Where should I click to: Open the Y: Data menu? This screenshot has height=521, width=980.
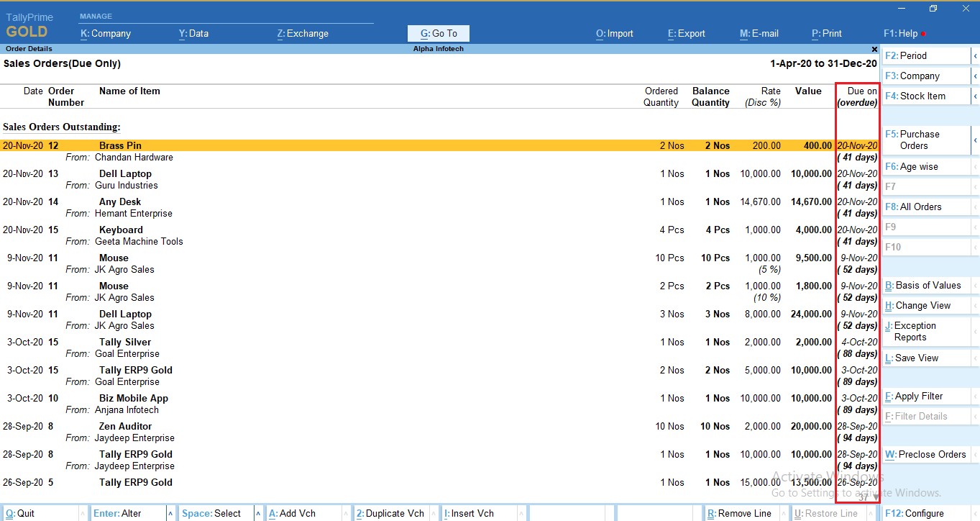coord(193,34)
